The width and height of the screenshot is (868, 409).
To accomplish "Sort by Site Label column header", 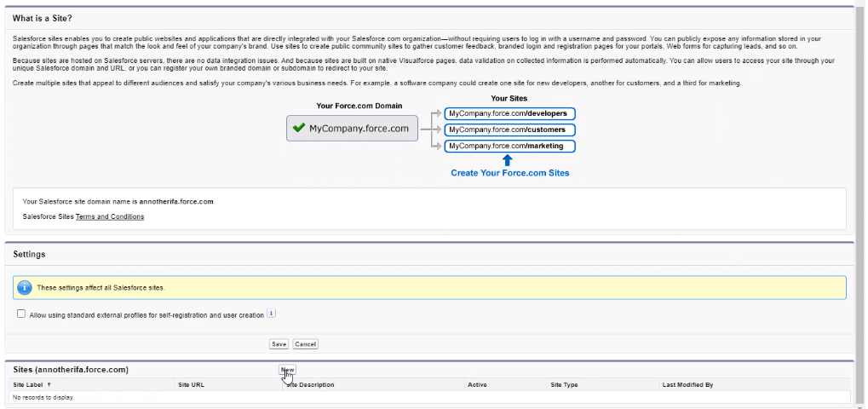I will [x=29, y=384].
